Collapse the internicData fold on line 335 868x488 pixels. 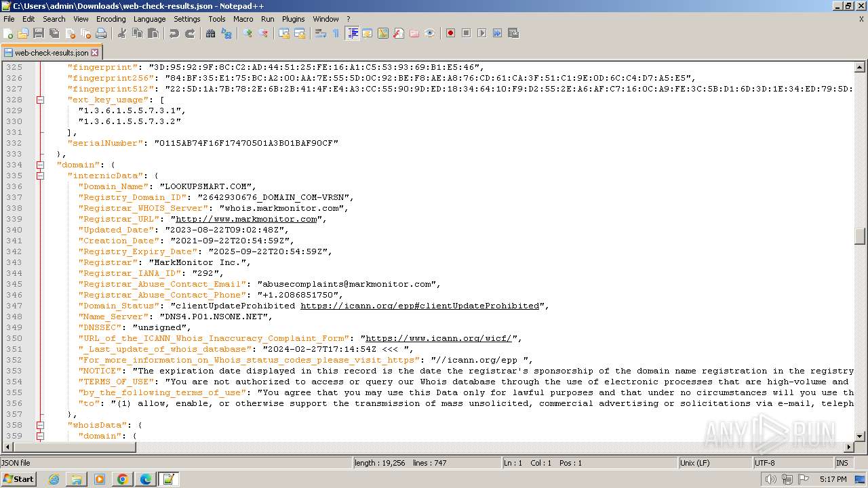[40, 176]
